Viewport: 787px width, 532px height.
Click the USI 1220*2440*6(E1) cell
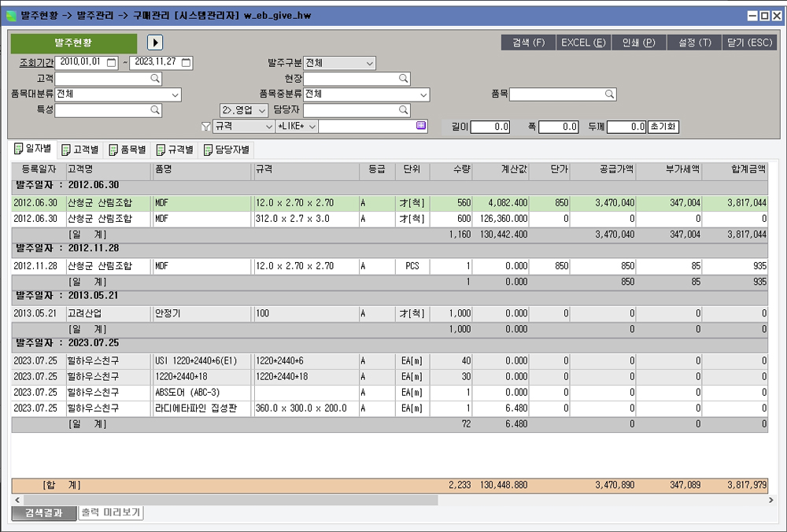coord(202,361)
